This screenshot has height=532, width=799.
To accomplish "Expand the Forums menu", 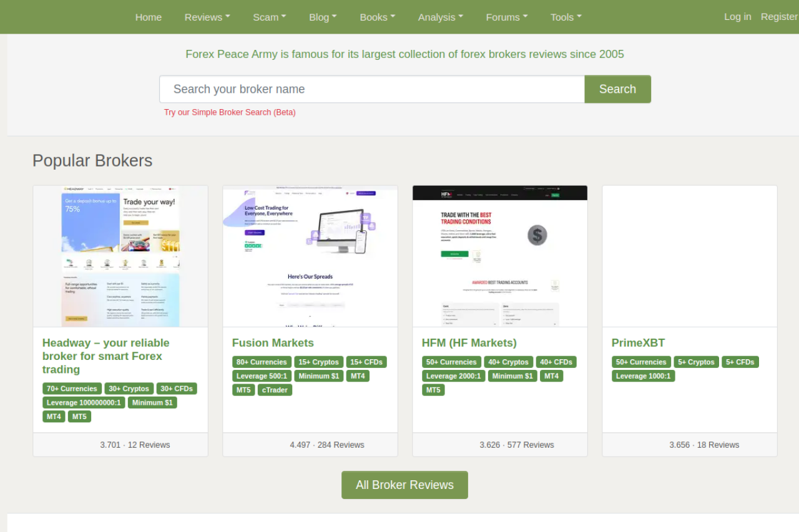I will point(506,17).
